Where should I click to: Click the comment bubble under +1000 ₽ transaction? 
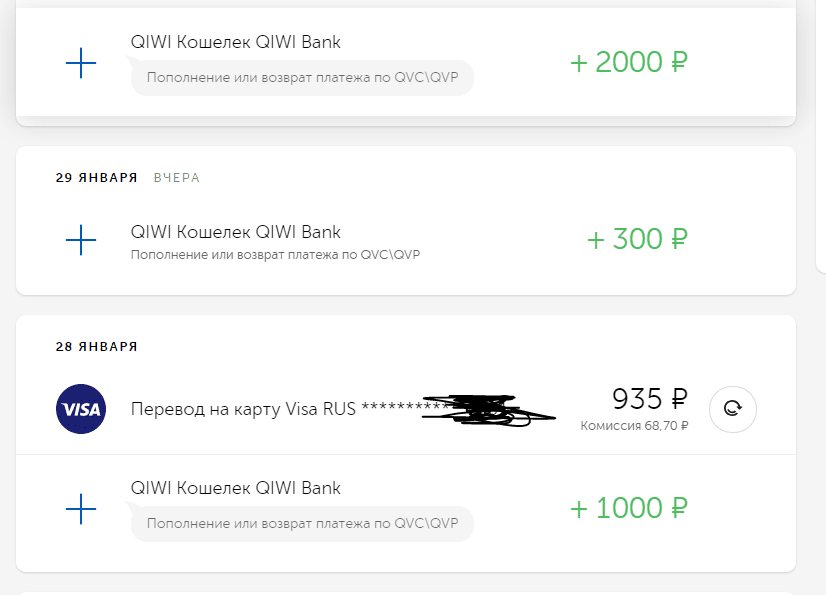click(x=301, y=523)
